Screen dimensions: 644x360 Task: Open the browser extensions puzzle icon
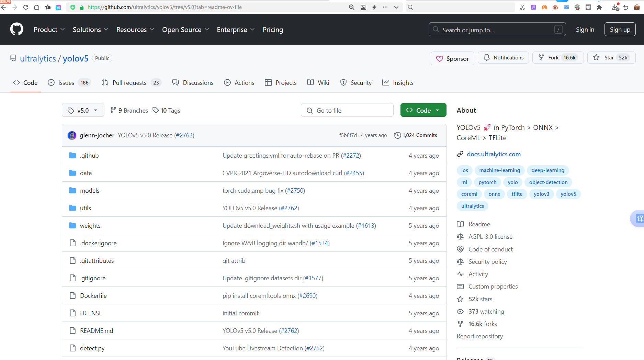[x=599, y=7]
